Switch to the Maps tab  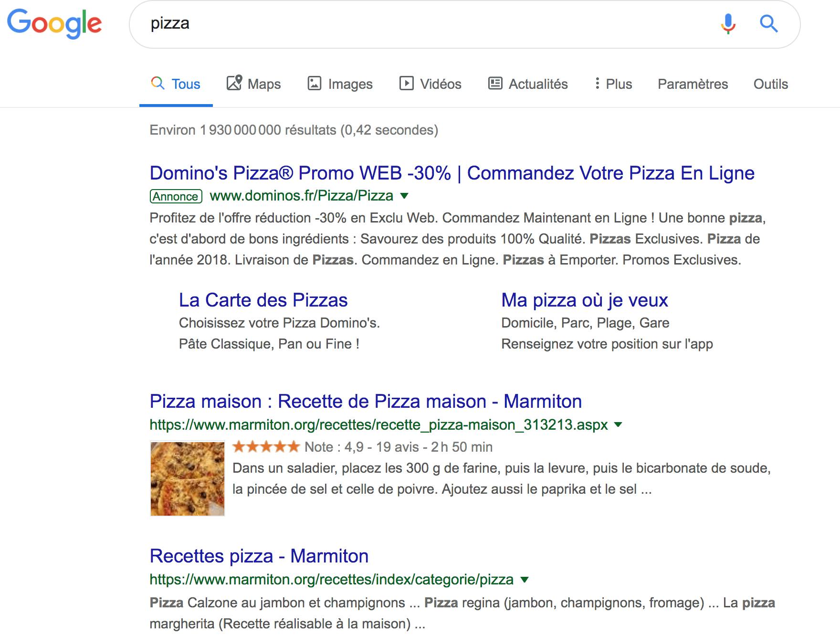coord(253,84)
